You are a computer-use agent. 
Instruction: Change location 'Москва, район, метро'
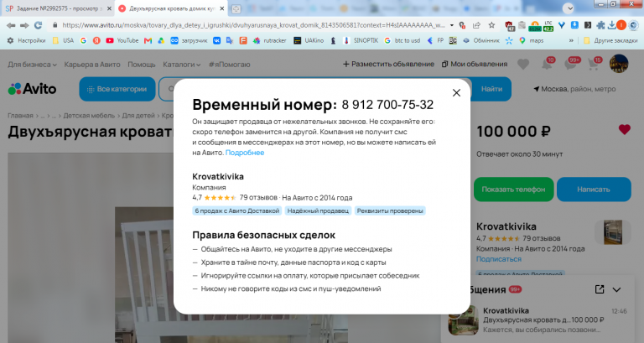(x=574, y=89)
